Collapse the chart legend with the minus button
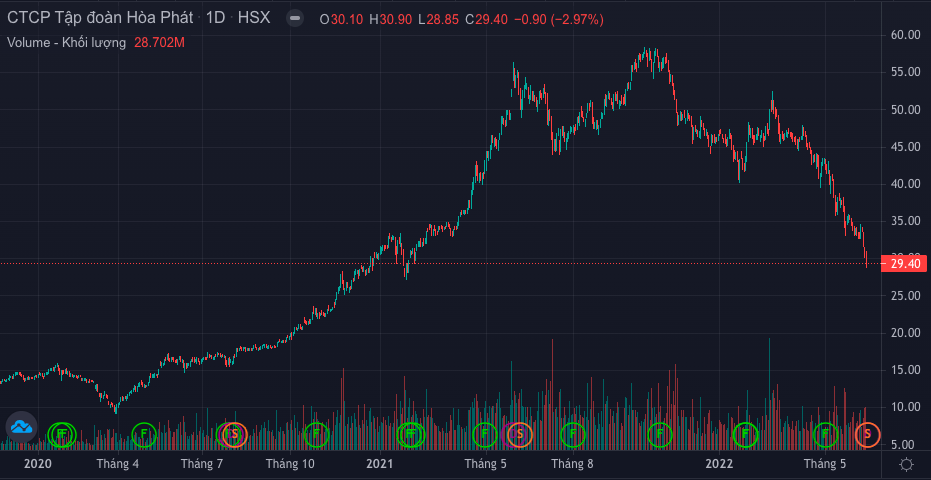 [x=293, y=19]
